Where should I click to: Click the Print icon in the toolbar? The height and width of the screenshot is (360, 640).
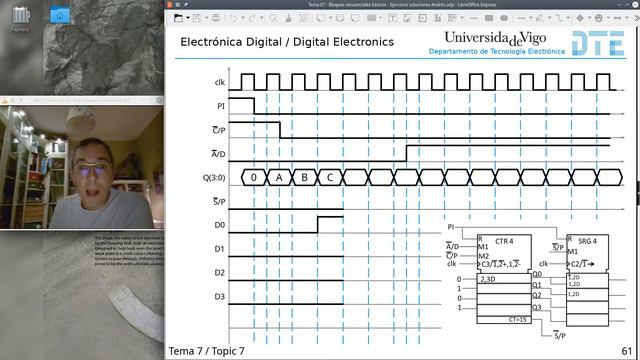tap(216, 18)
